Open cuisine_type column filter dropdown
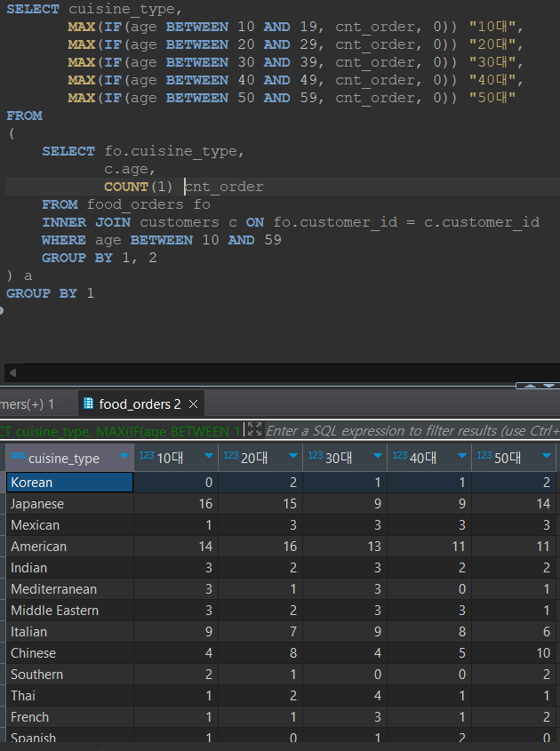Image resolution: width=560 pixels, height=751 pixels. [x=124, y=455]
